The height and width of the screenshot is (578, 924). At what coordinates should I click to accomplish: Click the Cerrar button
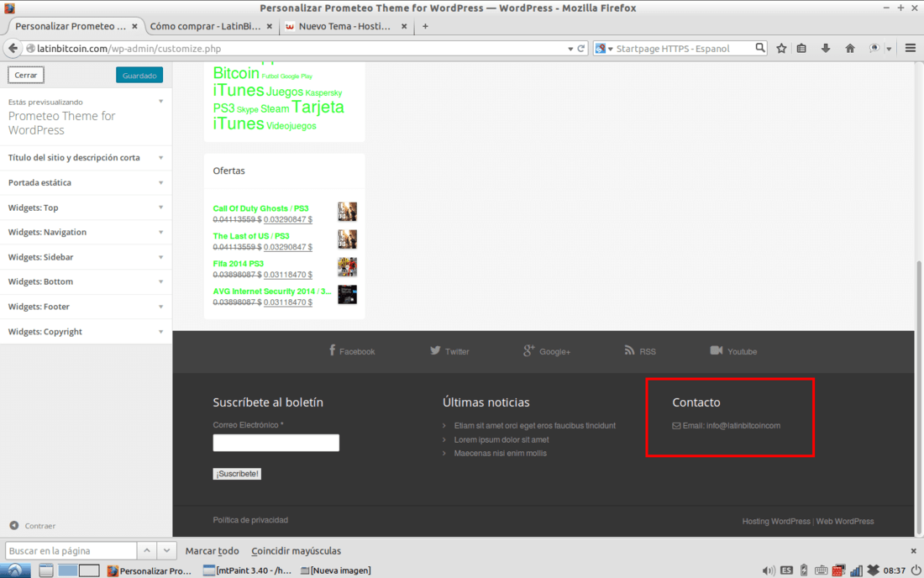(x=26, y=75)
